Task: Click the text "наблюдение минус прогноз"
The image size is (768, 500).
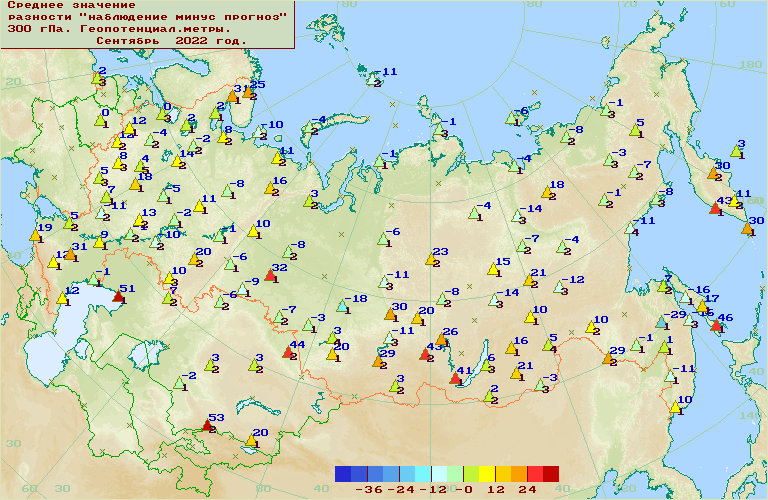Action: [x=182, y=17]
